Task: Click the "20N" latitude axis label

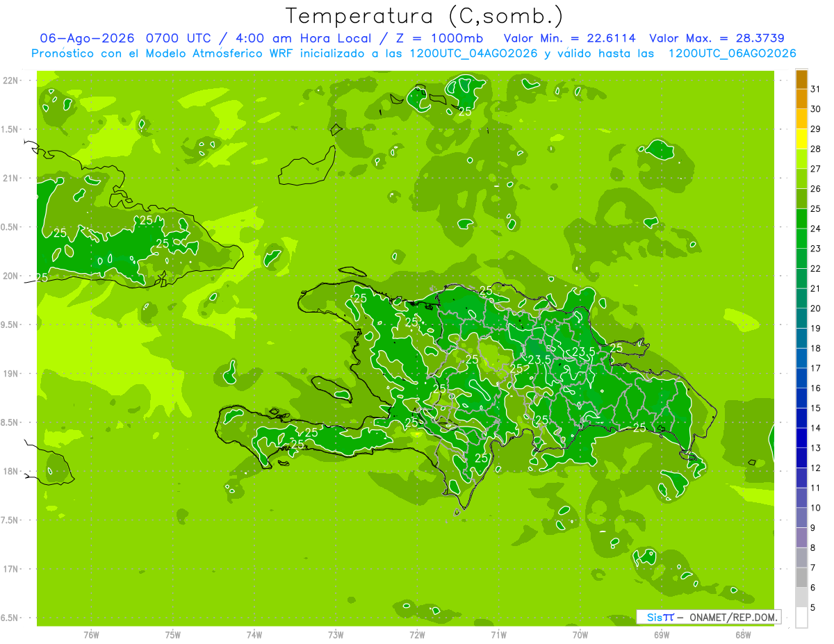Action: [11, 276]
